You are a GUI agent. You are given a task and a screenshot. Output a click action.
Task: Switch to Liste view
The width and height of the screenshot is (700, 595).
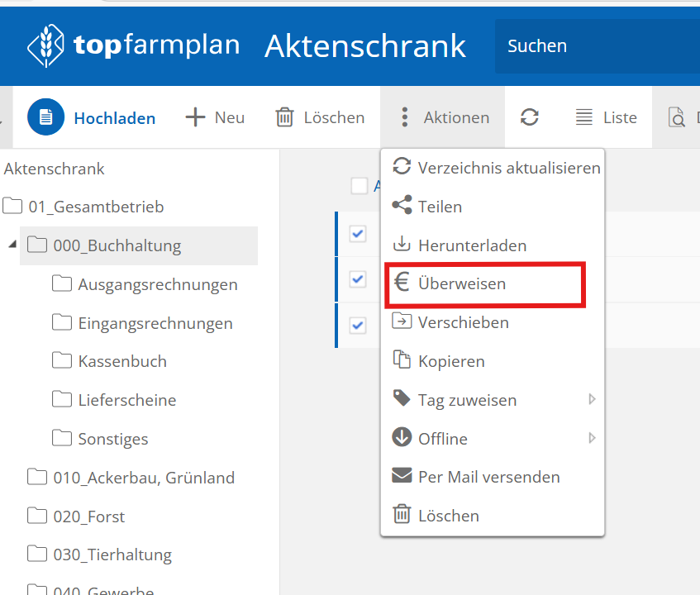click(607, 117)
